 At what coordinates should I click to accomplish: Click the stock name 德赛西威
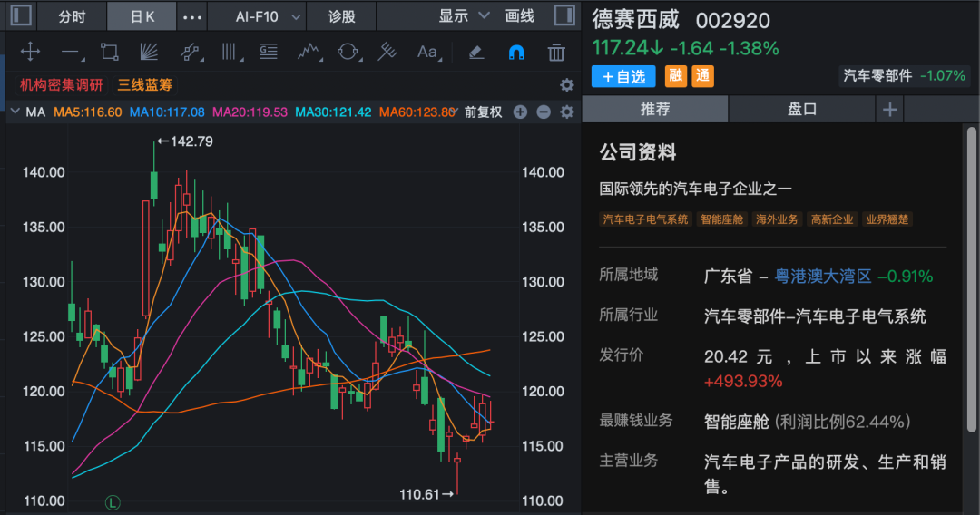pos(635,20)
